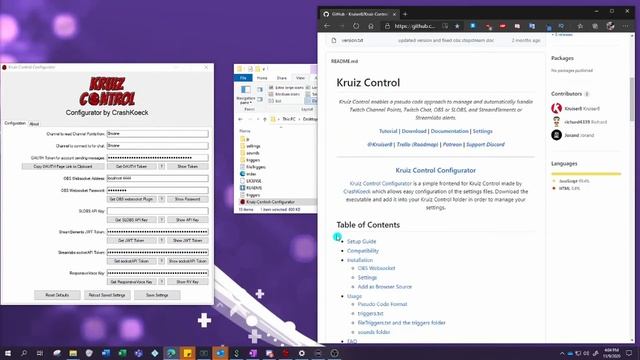Click the question mark next to Get OAUTH Token

click(162, 167)
